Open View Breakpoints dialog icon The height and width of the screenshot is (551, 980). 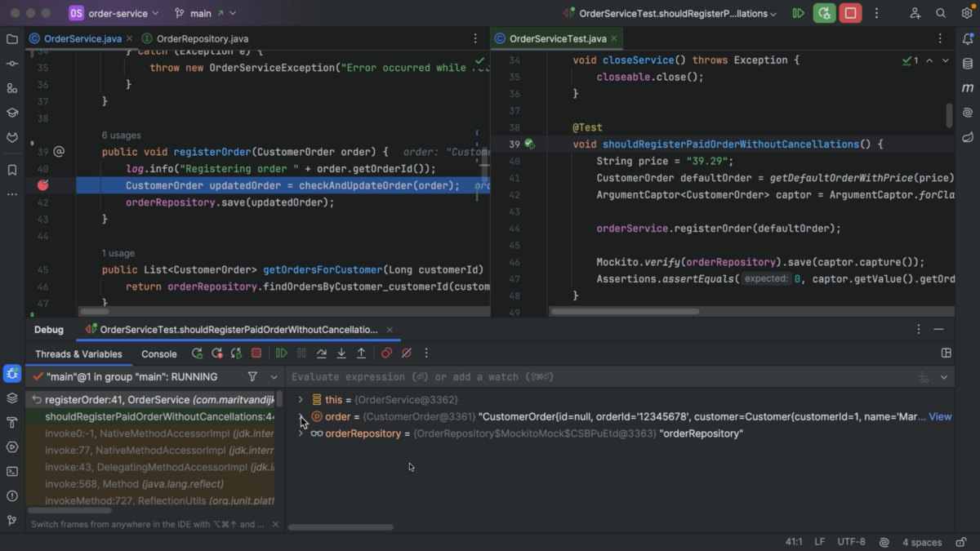point(386,353)
